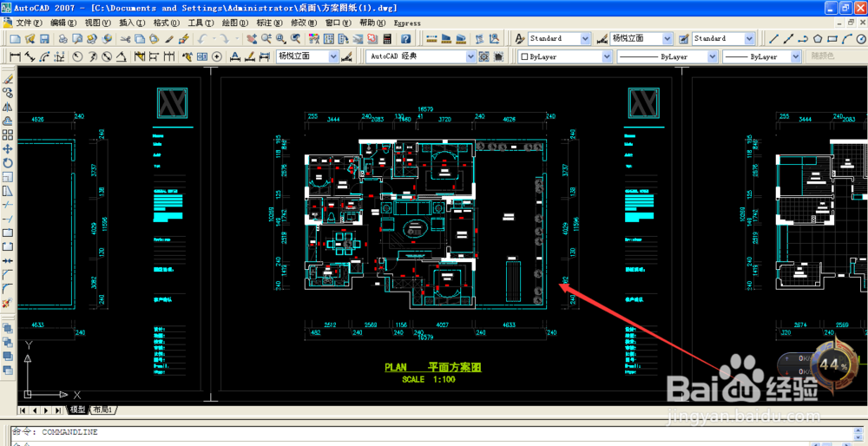Open the Express menu

click(x=407, y=23)
